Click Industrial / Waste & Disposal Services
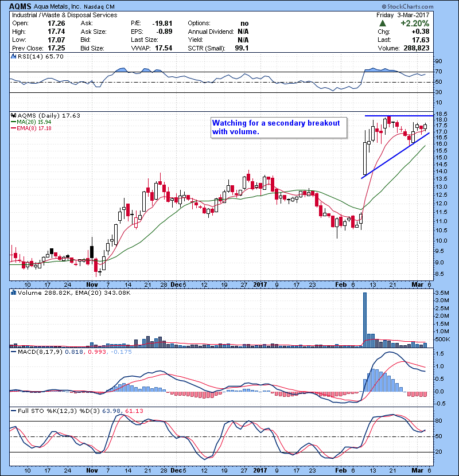459x476 pixels. click(64, 15)
